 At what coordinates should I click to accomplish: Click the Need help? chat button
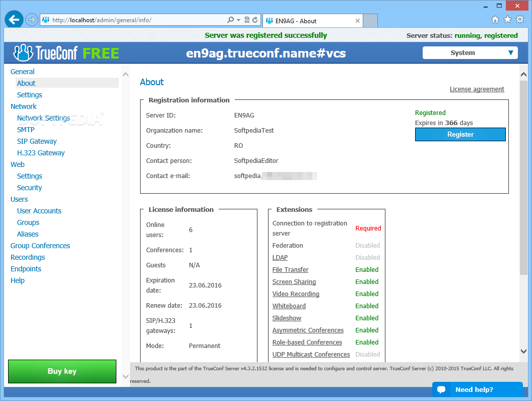[x=477, y=389]
